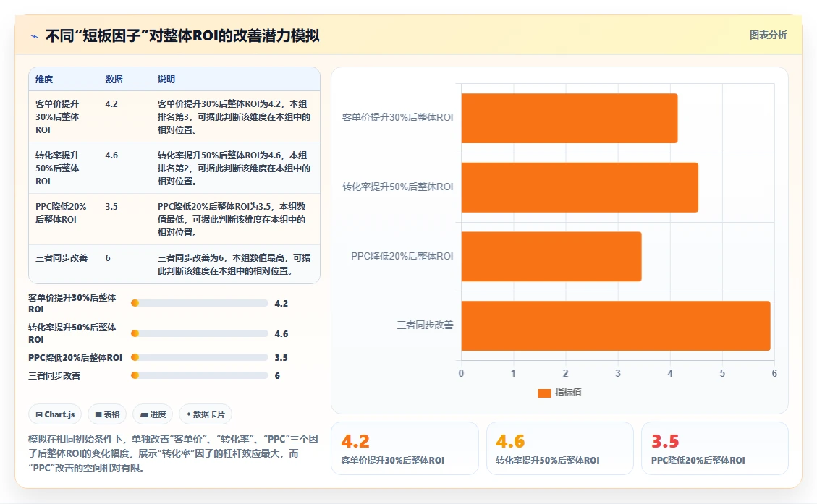Click the description mentioning 本组数值最高
The image size is (817, 504).
[x=234, y=264]
